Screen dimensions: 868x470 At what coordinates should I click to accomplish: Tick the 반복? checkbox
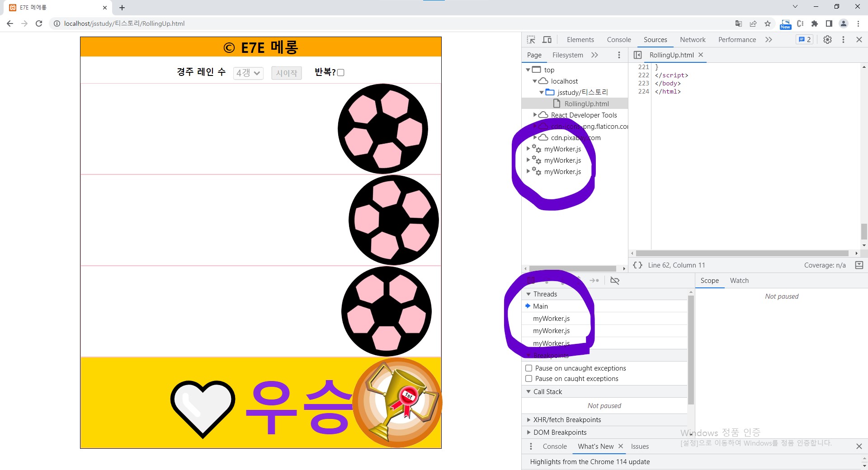point(341,72)
